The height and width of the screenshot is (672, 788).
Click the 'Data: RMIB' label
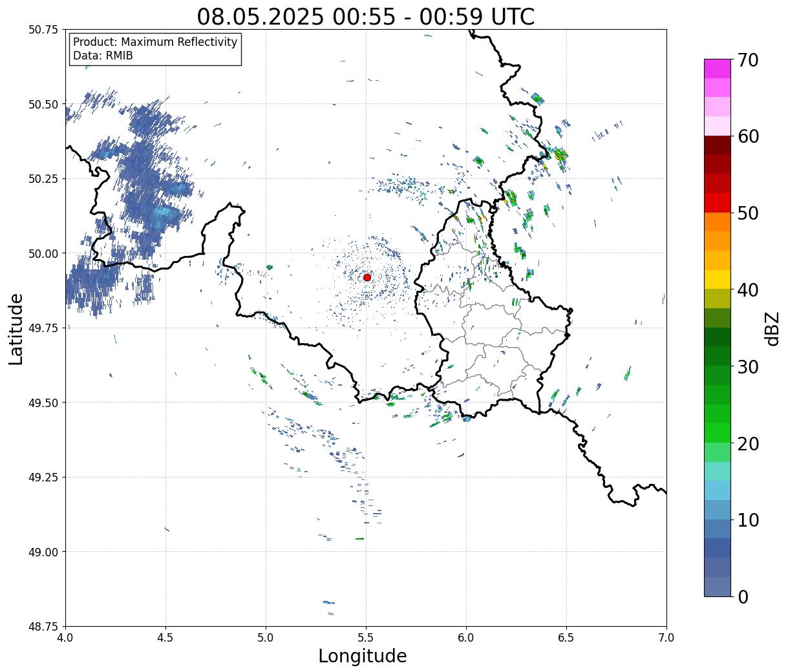pyautogui.click(x=103, y=56)
